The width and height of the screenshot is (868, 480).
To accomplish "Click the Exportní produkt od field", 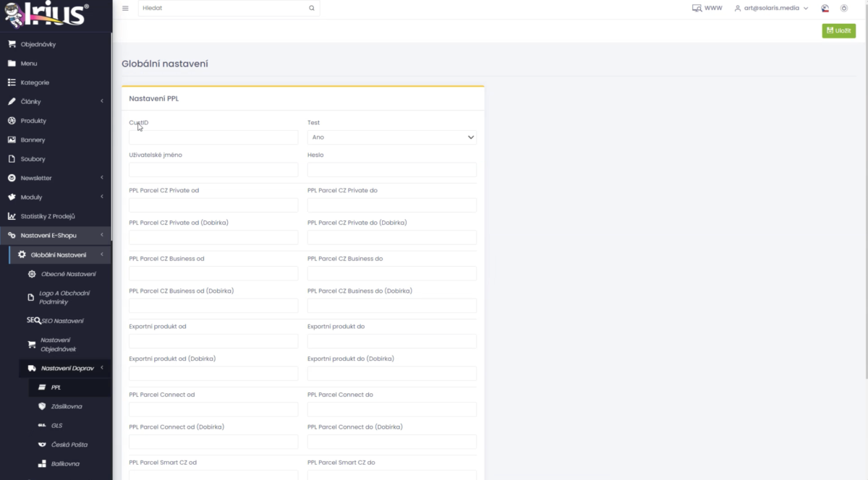I will pos(213,341).
